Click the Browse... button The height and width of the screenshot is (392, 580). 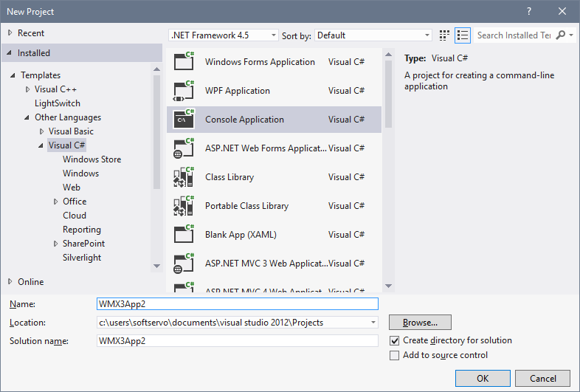420,323
